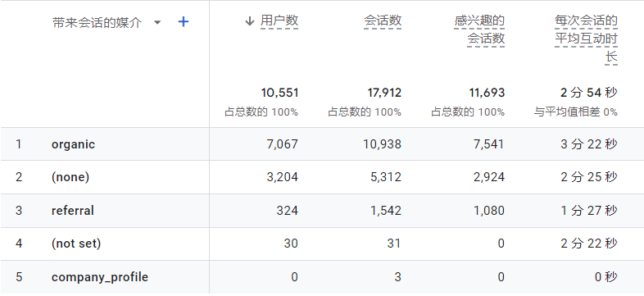Click total sessions value 17,912

[384, 93]
